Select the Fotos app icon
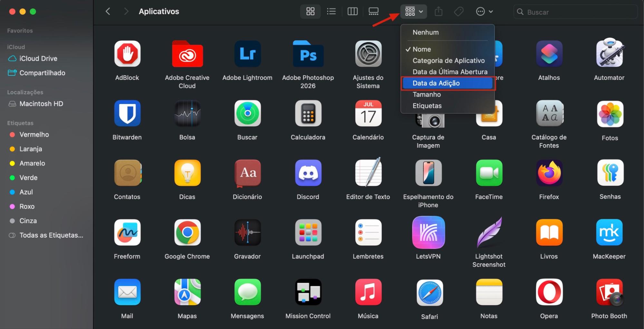 pos(610,114)
